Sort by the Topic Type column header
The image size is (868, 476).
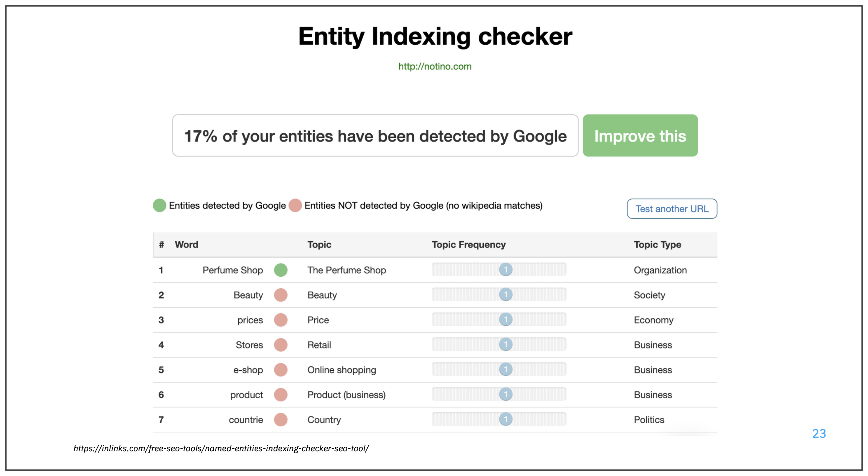pos(657,244)
